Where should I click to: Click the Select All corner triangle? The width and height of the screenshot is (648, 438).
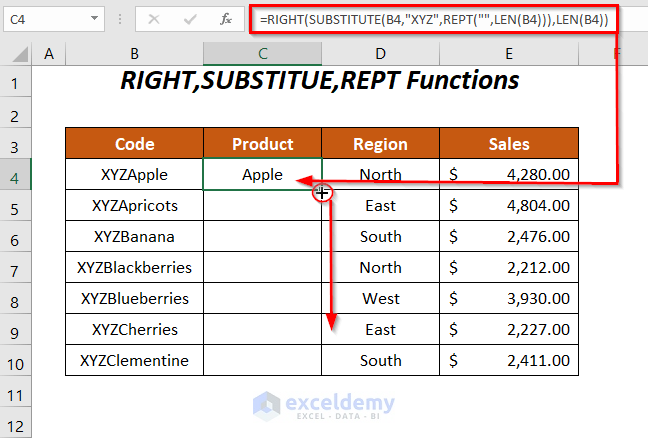pyautogui.click(x=18, y=54)
